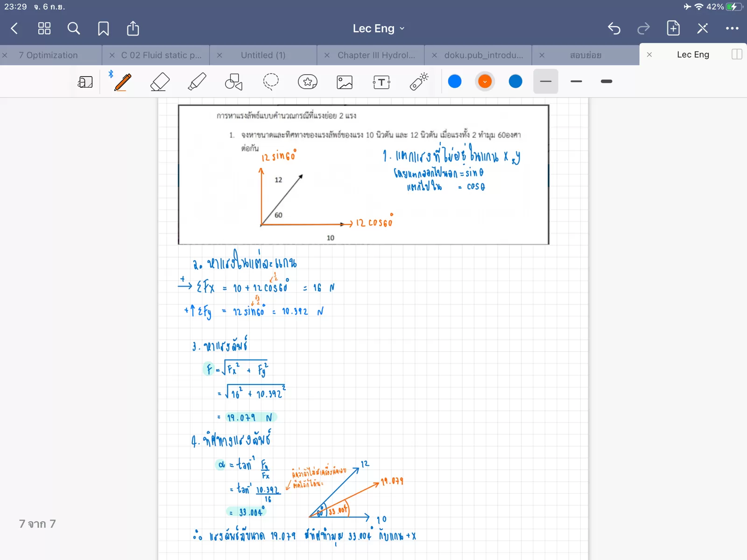This screenshot has height=560, width=747.
Task: Open the Shapes tool
Action: click(233, 82)
